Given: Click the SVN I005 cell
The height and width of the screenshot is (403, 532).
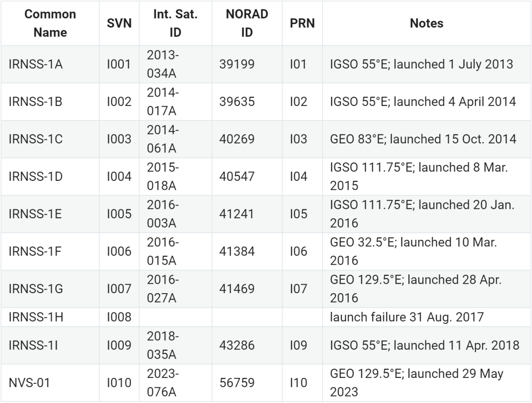Looking at the screenshot, I should [x=119, y=214].
